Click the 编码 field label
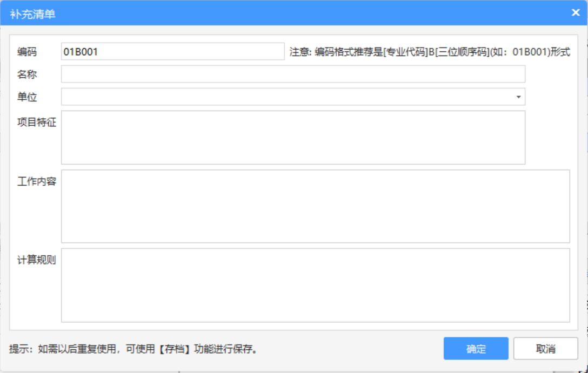This screenshot has width=588, height=373. (27, 52)
